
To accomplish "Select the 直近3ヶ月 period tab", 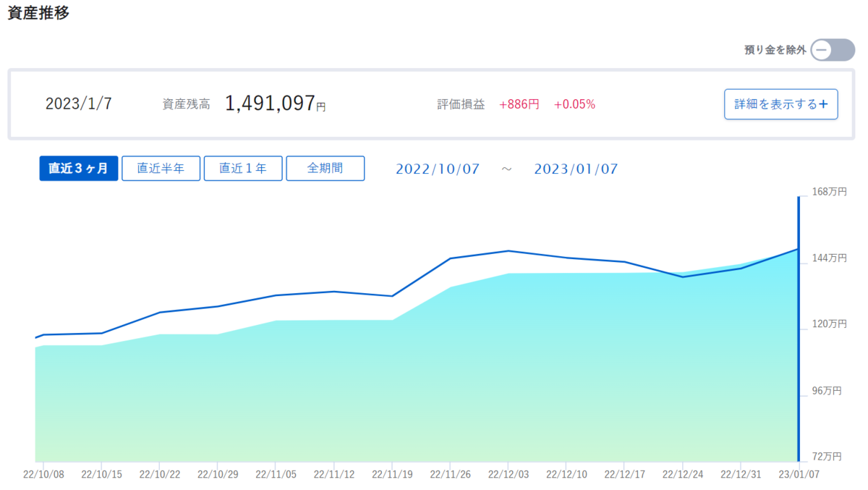I will point(78,169).
